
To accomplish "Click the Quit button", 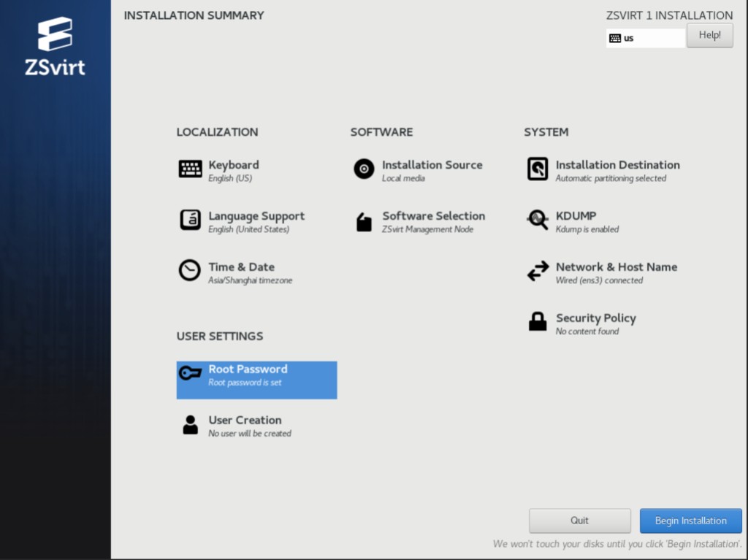I will pos(579,521).
